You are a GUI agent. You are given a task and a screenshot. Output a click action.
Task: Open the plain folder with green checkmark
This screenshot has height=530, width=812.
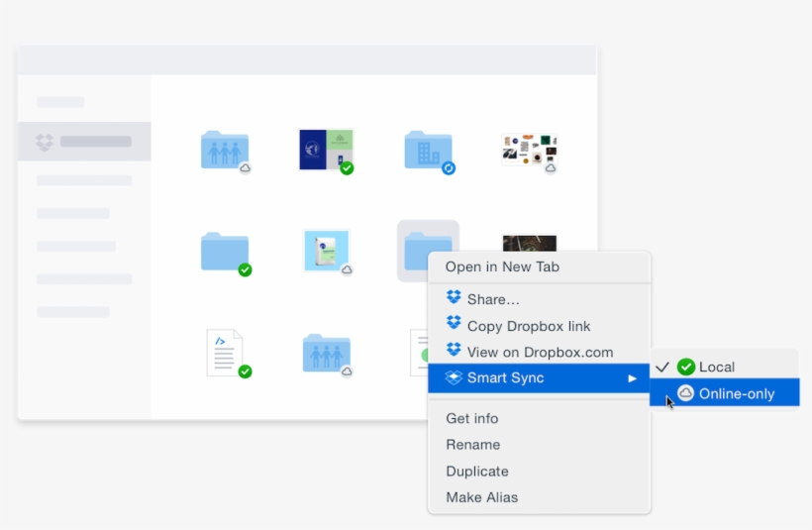tap(225, 252)
